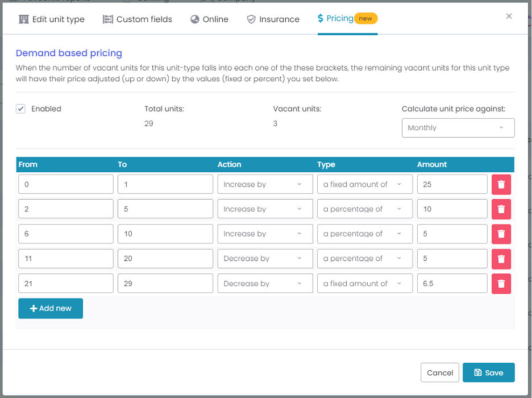Delete the 11 to 20 pricing row
Viewport: 532px width, 398px height.
pyautogui.click(x=501, y=259)
